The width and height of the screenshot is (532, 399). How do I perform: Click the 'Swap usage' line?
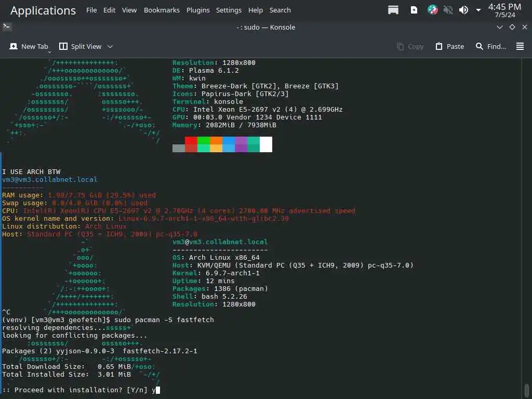point(75,203)
